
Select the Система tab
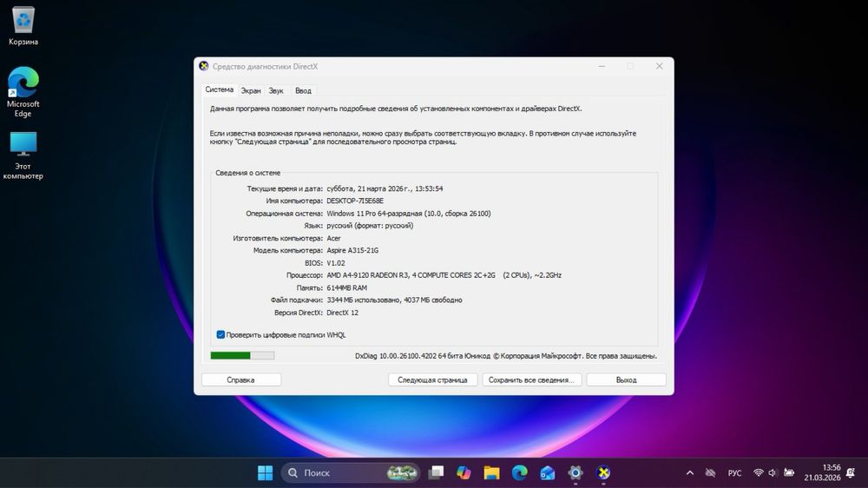[220, 89]
